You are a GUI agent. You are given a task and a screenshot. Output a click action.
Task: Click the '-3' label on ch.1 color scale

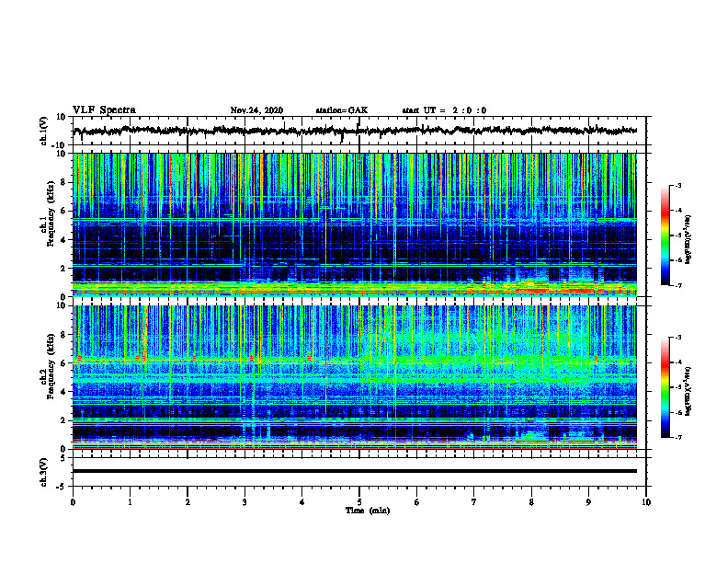pos(677,186)
